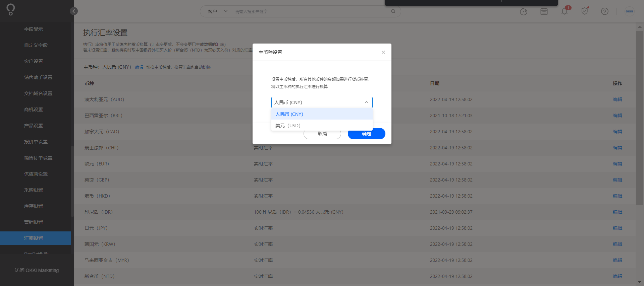Click the 币种 column header
The height and width of the screenshot is (286, 644).
point(89,83)
